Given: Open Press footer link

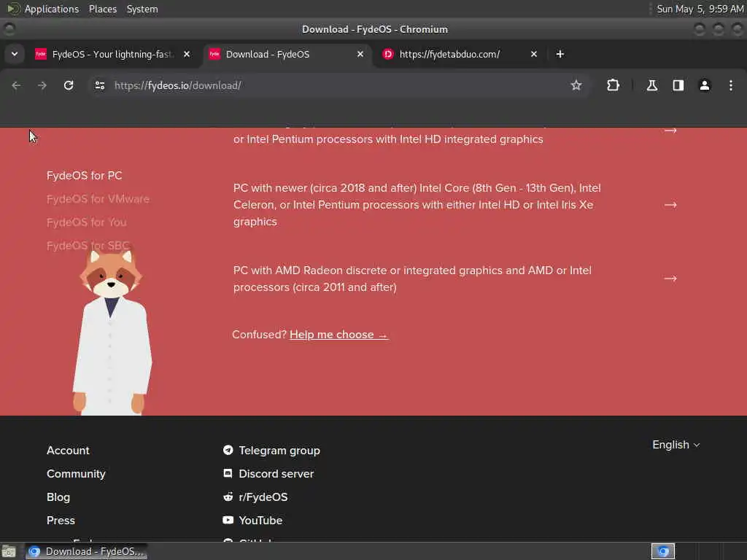Looking at the screenshot, I should [61, 521].
